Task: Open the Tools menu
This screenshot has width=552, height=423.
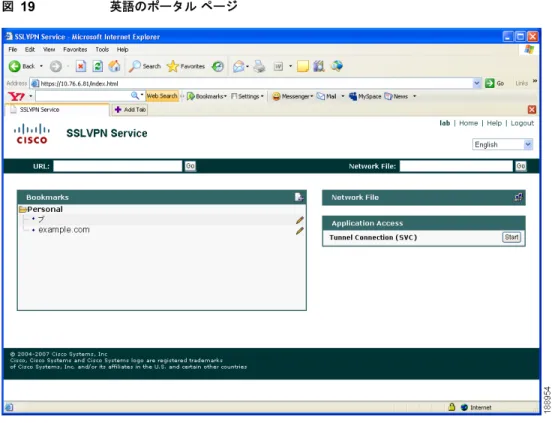Action: pos(102,50)
